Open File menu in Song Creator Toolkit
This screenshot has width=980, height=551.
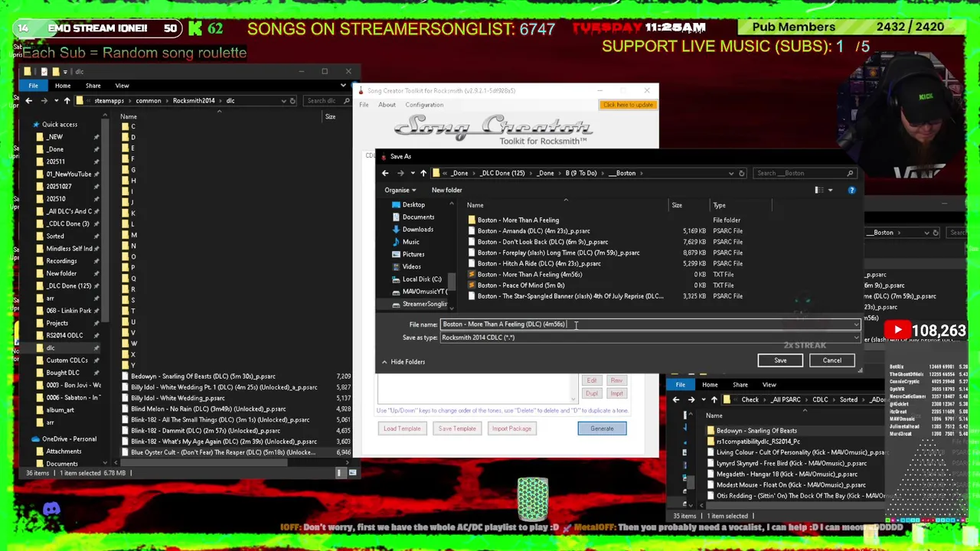click(364, 105)
